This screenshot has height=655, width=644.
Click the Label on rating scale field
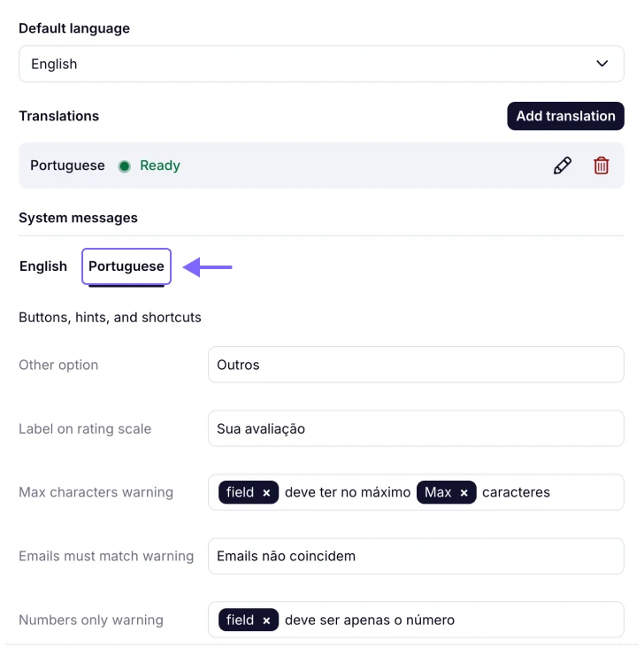click(x=416, y=428)
